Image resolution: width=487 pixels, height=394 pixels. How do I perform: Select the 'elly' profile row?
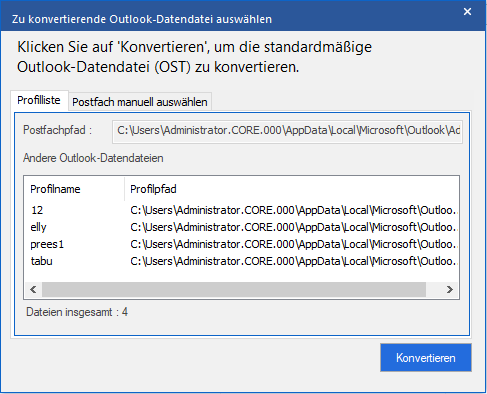click(242, 227)
